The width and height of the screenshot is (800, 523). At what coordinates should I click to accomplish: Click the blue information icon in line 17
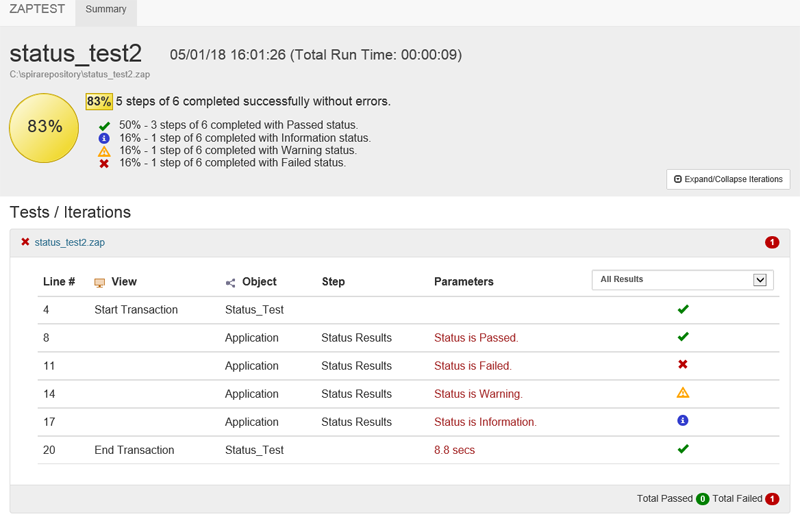pyautogui.click(x=683, y=421)
